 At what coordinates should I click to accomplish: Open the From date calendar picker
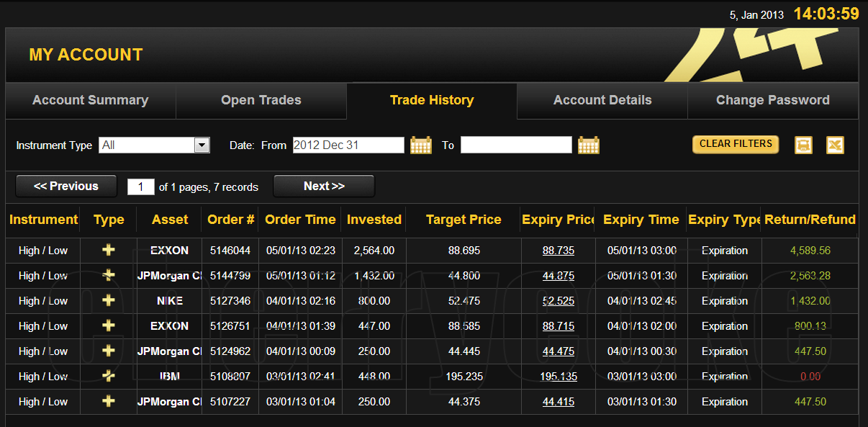421,145
